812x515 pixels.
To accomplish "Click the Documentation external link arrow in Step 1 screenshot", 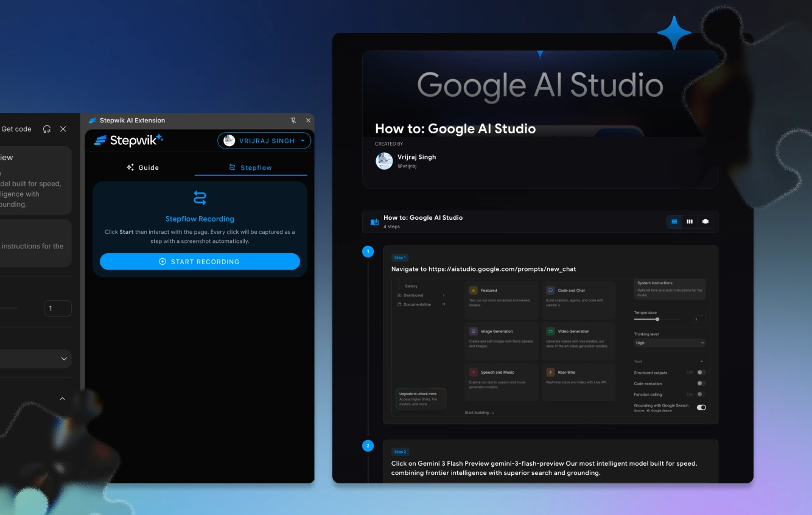I will [x=443, y=304].
